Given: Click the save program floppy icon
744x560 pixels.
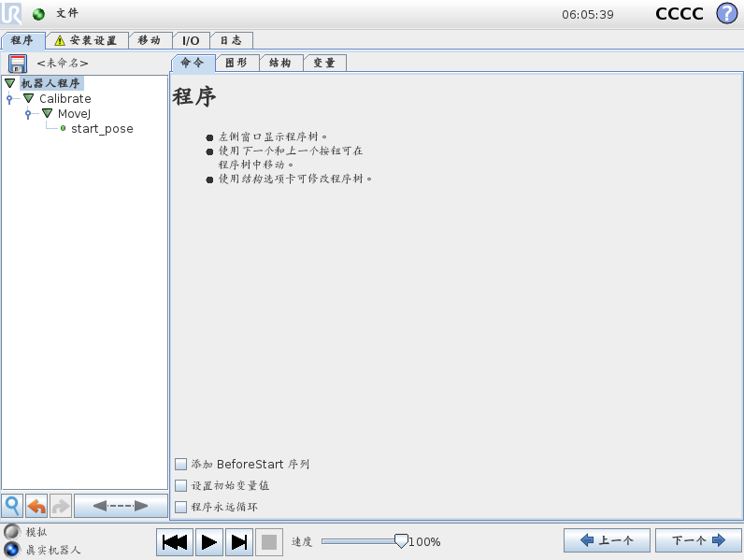Looking at the screenshot, I should 18,64.
